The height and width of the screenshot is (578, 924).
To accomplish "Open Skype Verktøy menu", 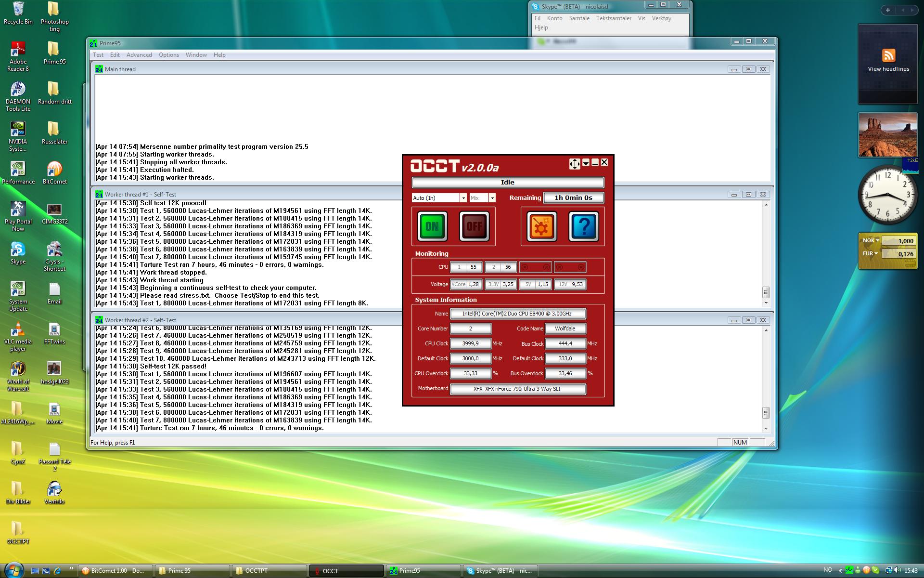I will coord(662,18).
